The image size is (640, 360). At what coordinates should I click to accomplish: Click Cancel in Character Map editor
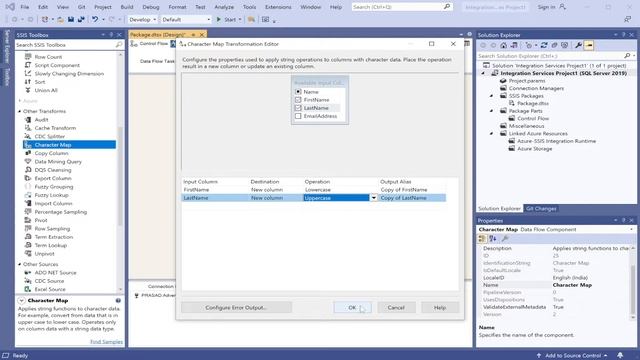pyautogui.click(x=396, y=307)
